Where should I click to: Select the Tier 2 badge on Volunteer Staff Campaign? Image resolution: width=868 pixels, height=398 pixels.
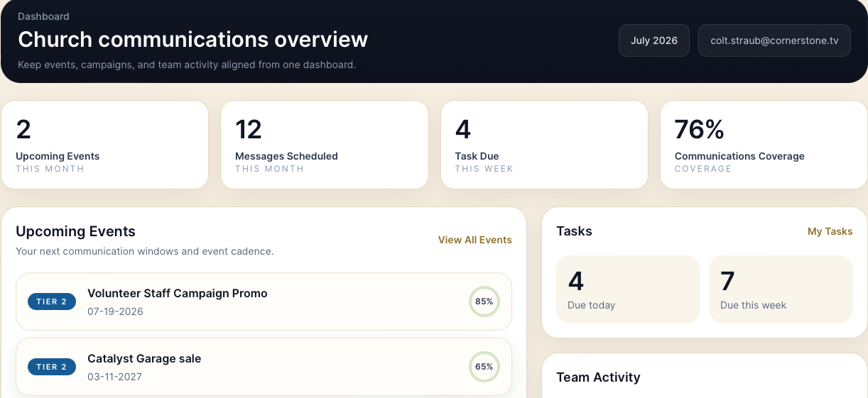point(52,302)
